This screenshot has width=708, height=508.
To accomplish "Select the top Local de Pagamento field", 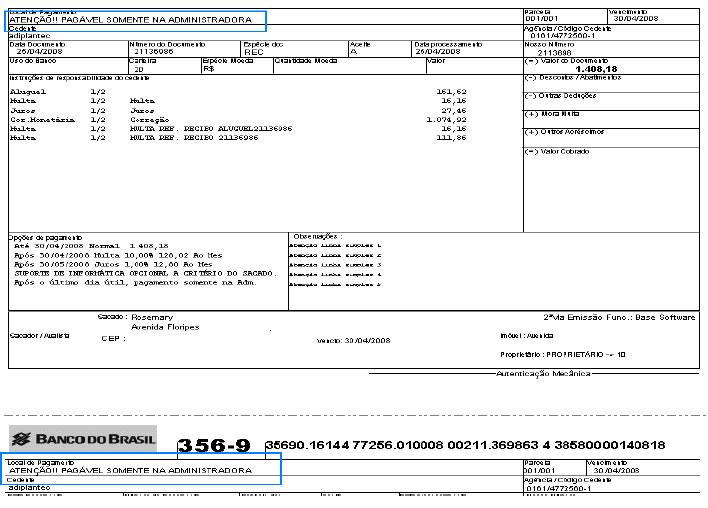I will 137,19.
